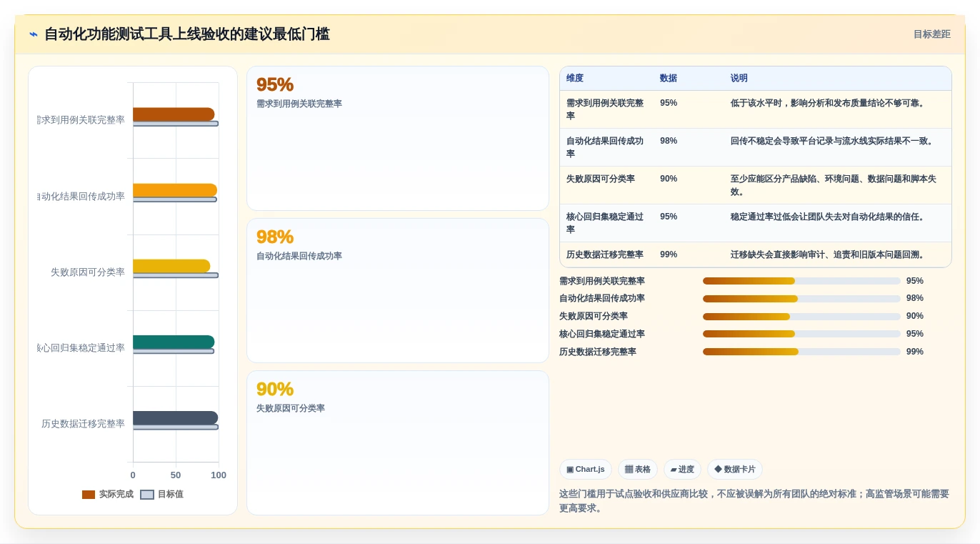Click table description starting 低于该水平时

click(829, 103)
